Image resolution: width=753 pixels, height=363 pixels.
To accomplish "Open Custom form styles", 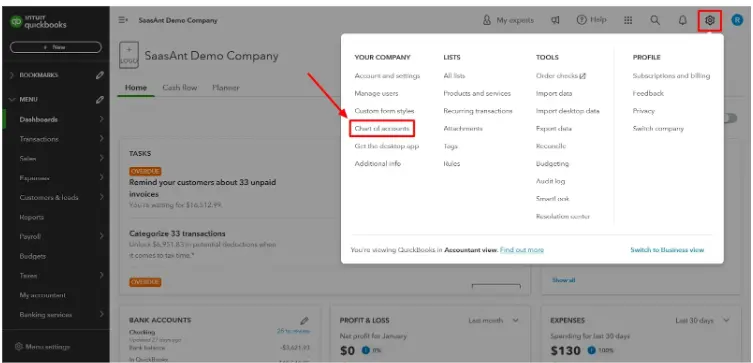I will (x=384, y=111).
